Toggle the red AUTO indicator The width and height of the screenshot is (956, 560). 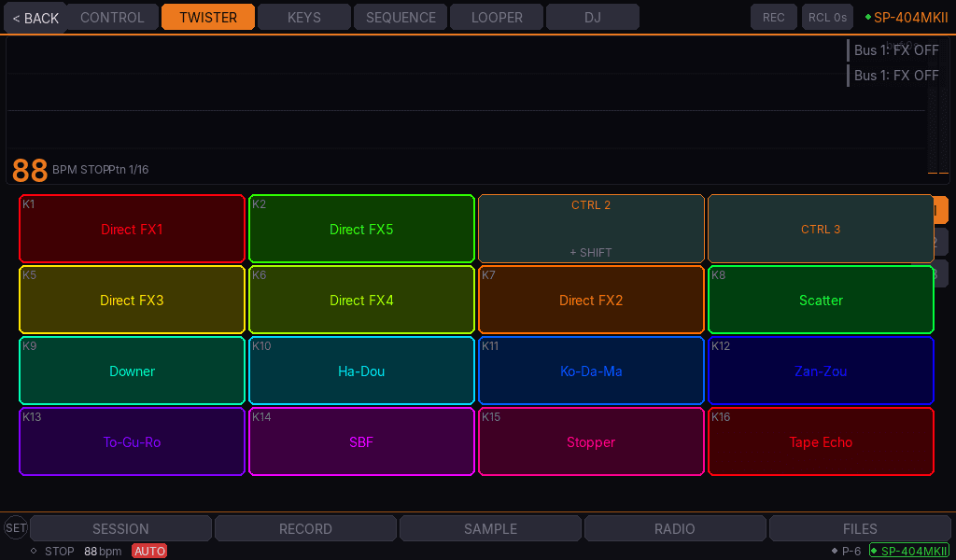pyautogui.click(x=149, y=552)
